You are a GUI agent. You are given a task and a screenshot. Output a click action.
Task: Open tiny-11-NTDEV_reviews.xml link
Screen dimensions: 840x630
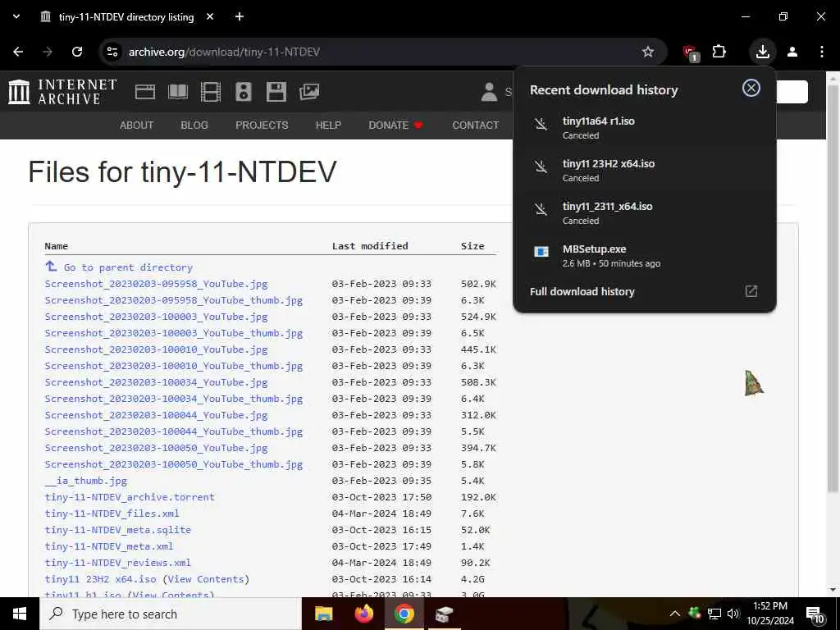tap(118, 563)
